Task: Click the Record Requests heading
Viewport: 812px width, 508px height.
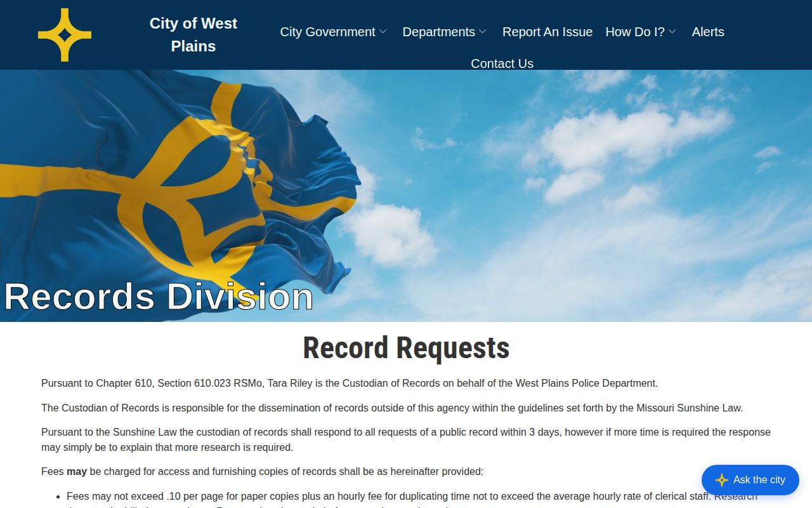Action: click(x=406, y=347)
